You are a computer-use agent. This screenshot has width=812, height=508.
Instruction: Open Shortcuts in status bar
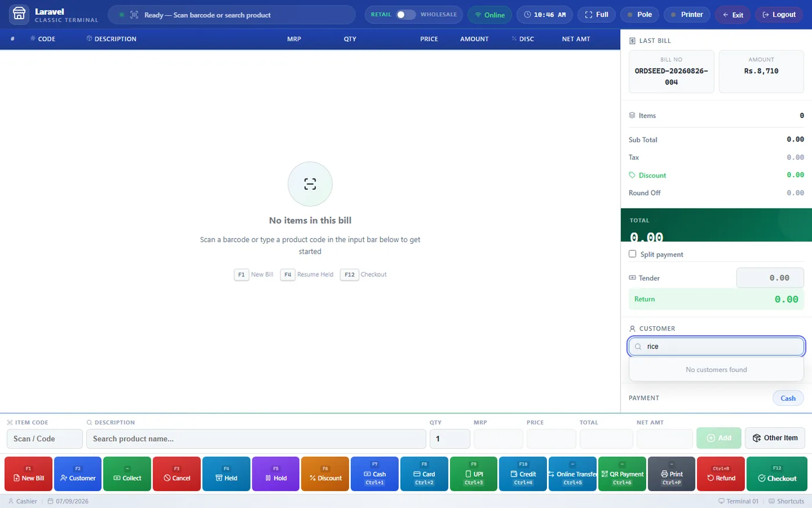tap(786, 501)
